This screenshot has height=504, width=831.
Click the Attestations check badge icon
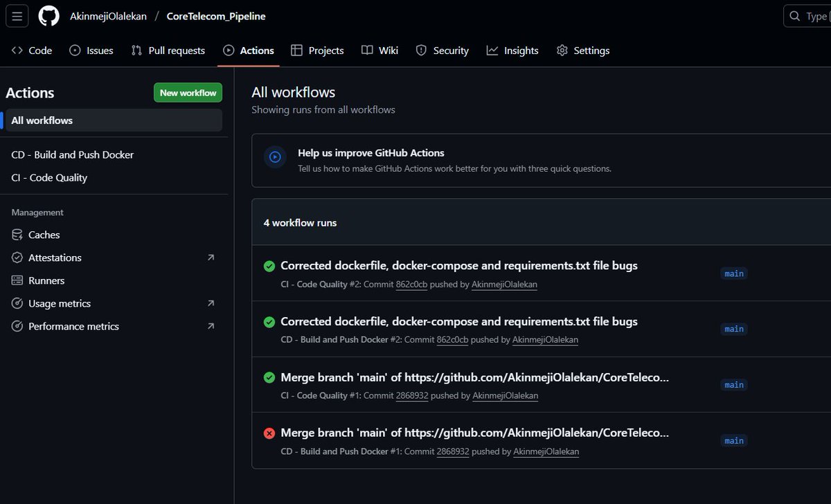[x=17, y=258]
